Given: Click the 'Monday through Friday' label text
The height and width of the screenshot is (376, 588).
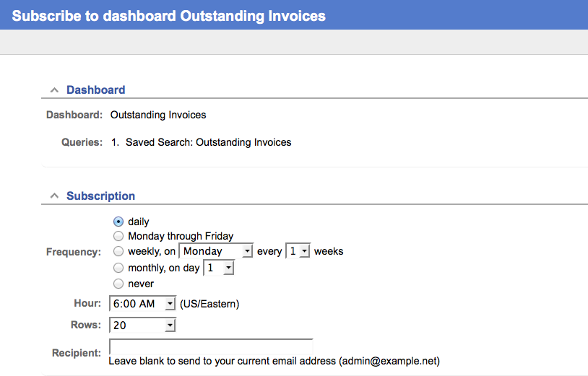Looking at the screenshot, I should [181, 236].
